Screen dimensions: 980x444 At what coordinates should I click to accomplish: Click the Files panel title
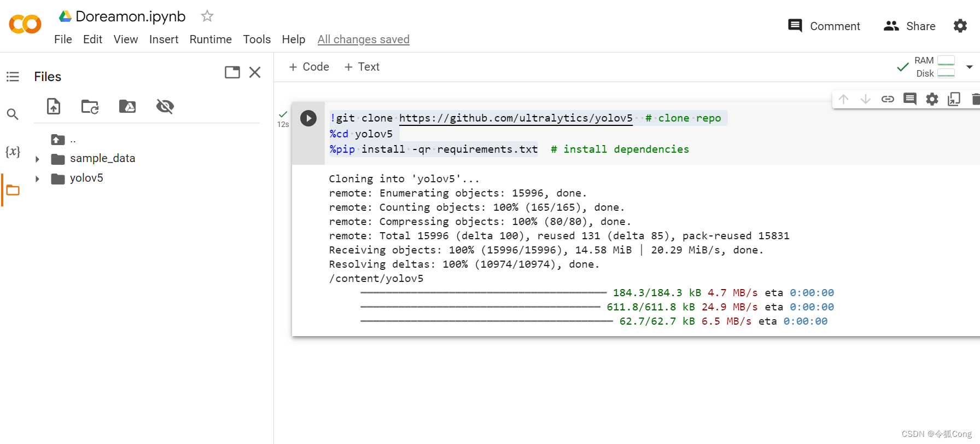48,77
